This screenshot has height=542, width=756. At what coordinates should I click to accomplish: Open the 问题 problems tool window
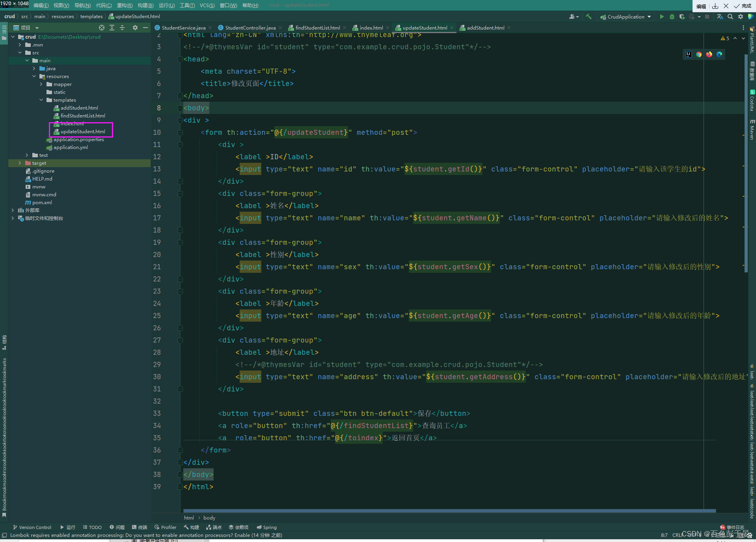(117, 527)
